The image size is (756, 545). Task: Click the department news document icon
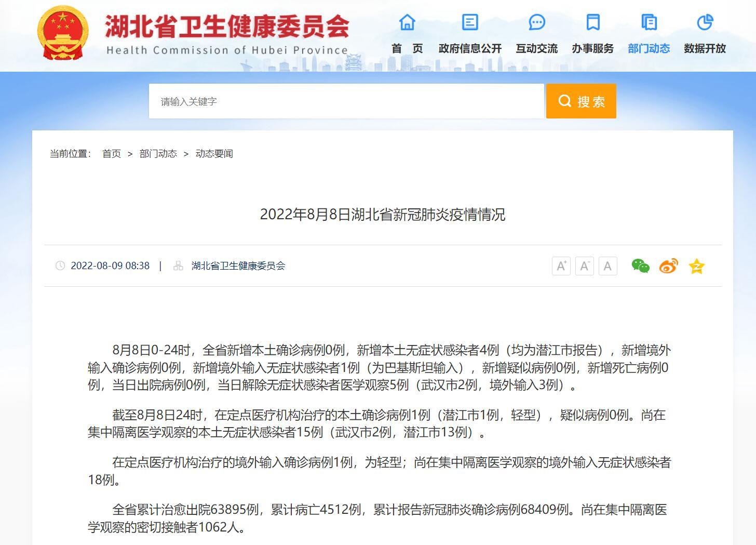pyautogui.click(x=649, y=22)
